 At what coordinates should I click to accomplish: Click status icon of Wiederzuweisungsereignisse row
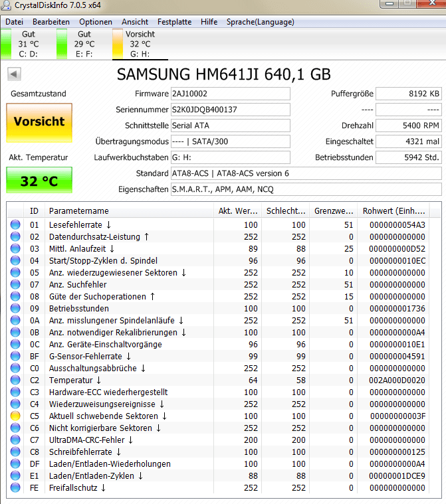point(15,404)
